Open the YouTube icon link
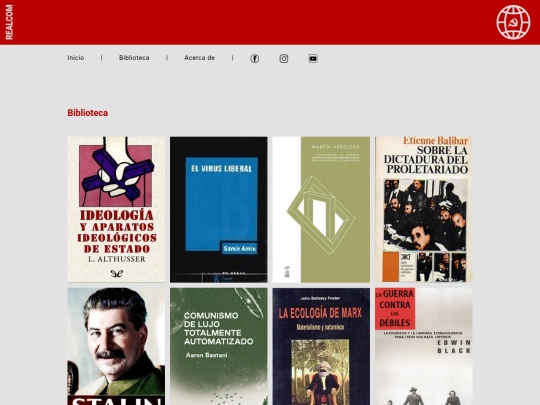The height and width of the screenshot is (405, 540). (313, 59)
